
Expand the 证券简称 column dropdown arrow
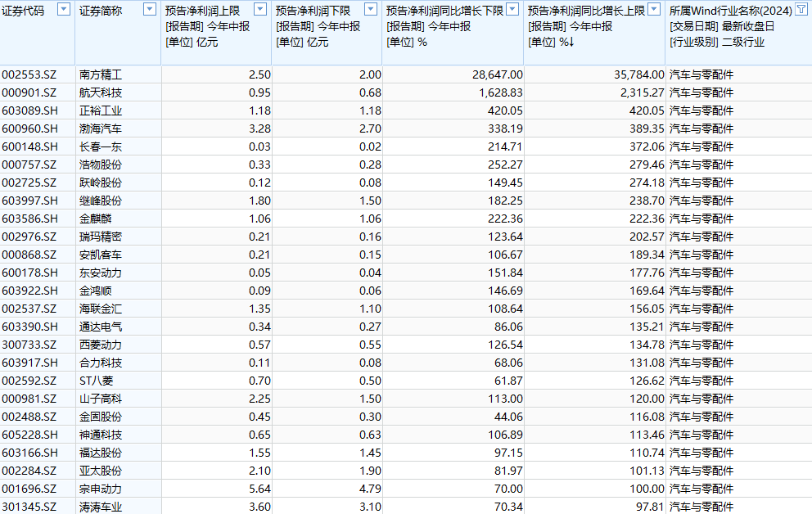click(x=149, y=10)
